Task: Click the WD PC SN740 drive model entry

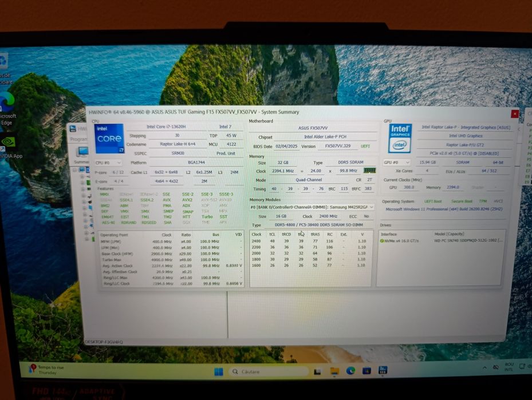Action: pyautogui.click(x=468, y=241)
